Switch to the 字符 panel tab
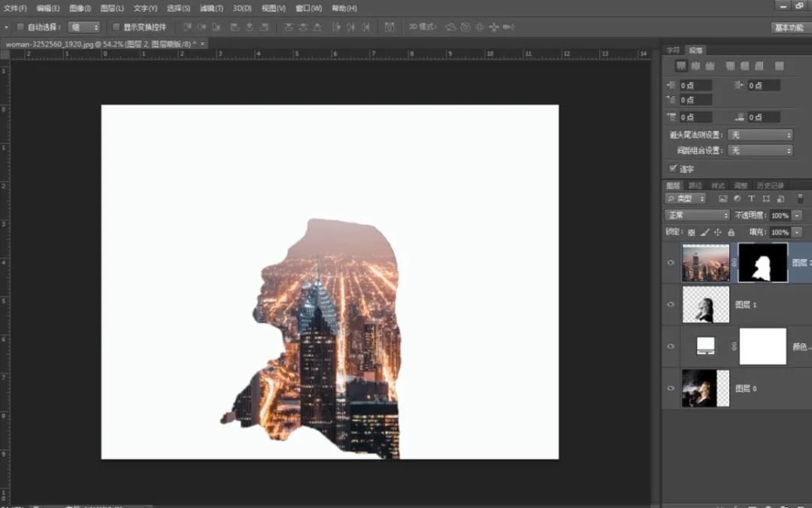The height and width of the screenshot is (508, 812). (673, 50)
